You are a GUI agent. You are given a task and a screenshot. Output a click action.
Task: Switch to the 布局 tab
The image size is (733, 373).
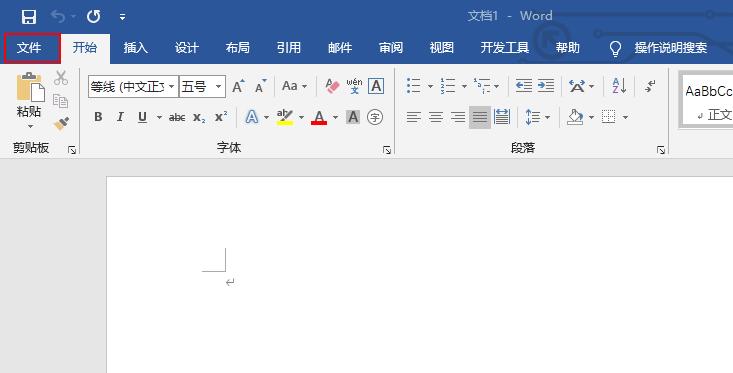tap(237, 48)
